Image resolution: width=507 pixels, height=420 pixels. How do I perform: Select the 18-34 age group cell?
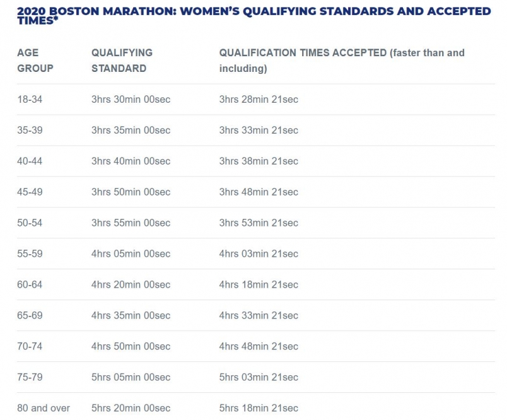30,100
